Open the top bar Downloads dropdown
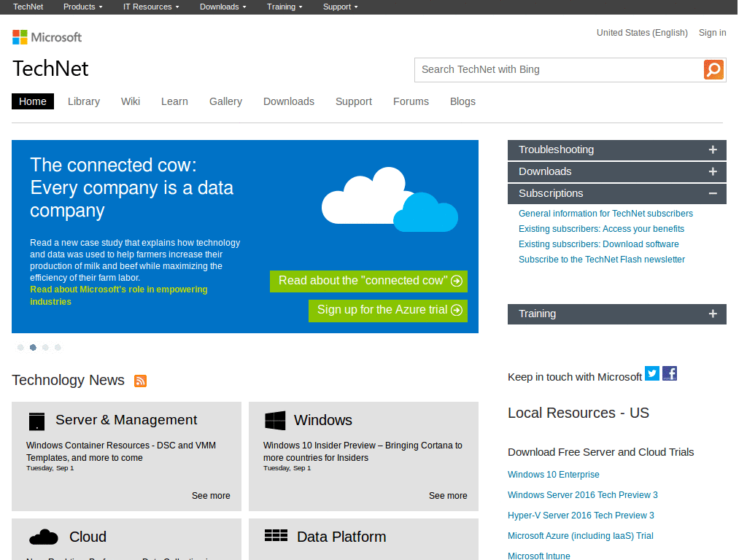Viewport: 747px width, 560px height. point(223,7)
